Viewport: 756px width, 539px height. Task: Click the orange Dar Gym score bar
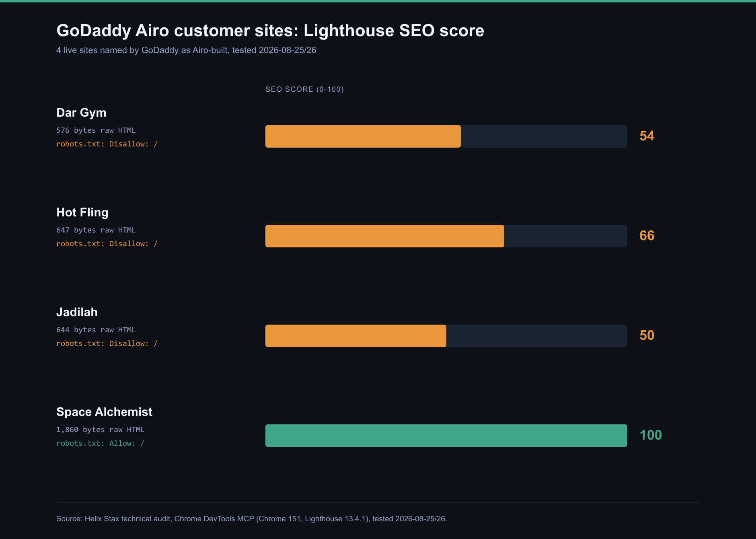(363, 136)
